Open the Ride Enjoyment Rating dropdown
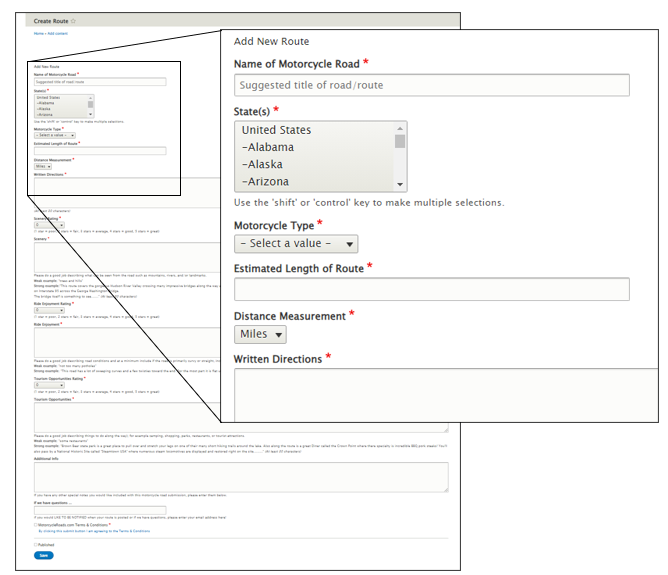 48,311
